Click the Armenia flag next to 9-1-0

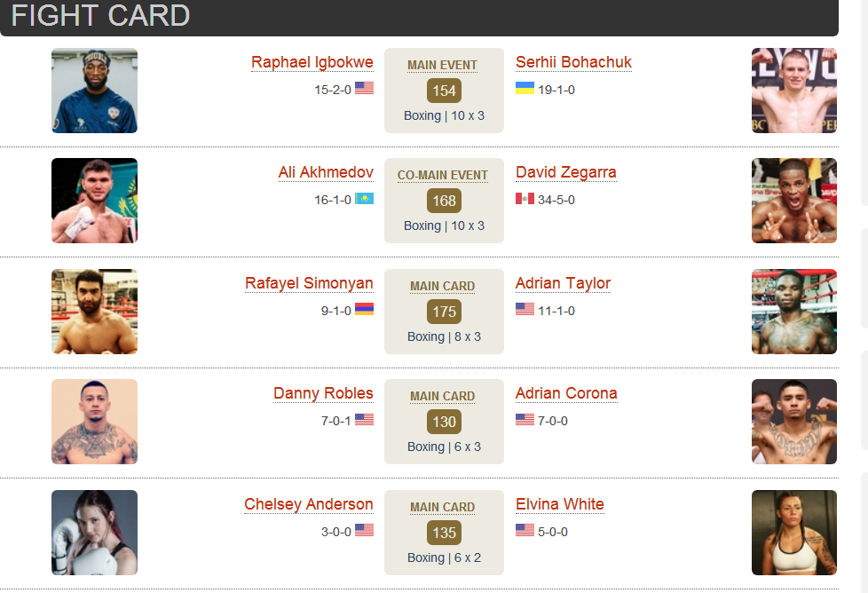click(364, 309)
